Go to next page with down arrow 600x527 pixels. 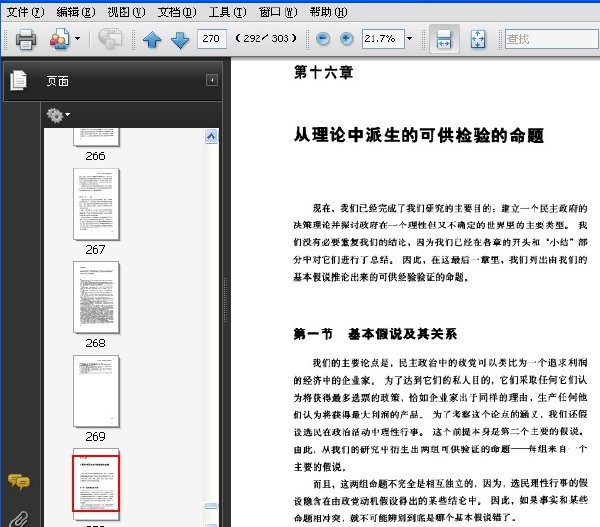(x=180, y=40)
